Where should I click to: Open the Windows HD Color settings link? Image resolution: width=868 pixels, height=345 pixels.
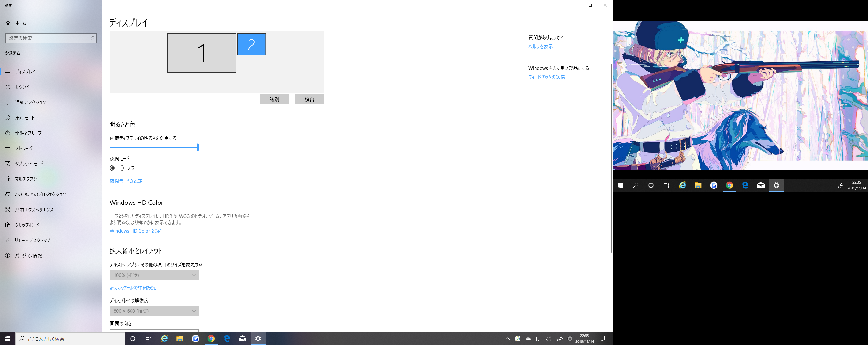click(x=135, y=231)
